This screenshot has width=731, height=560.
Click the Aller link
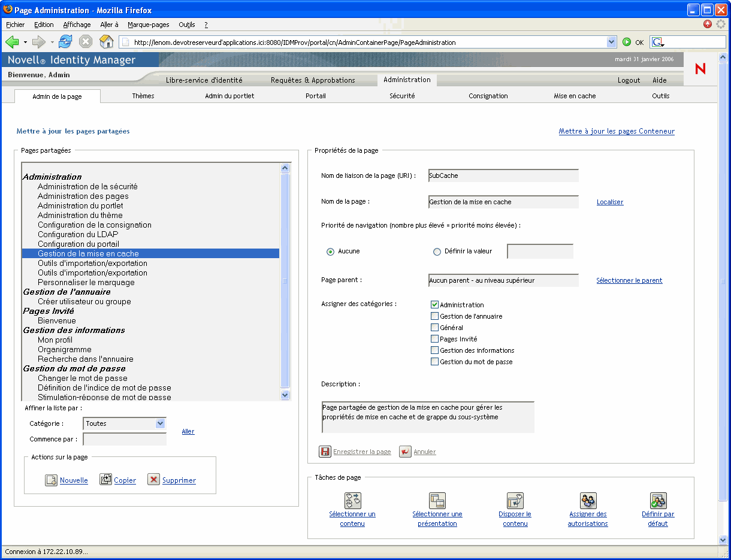pyautogui.click(x=188, y=431)
